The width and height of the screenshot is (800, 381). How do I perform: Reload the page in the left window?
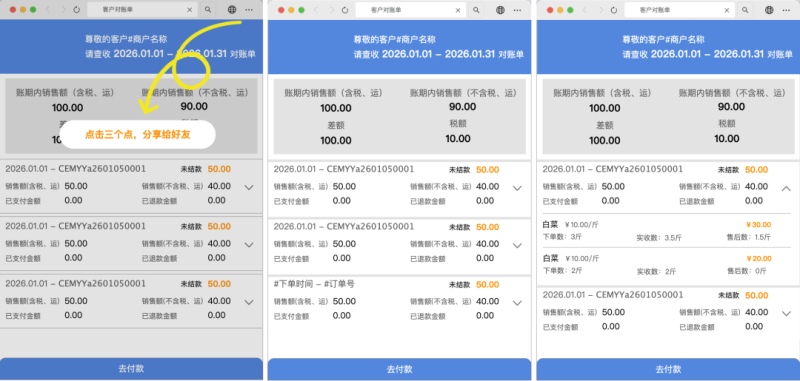pyautogui.click(x=77, y=10)
